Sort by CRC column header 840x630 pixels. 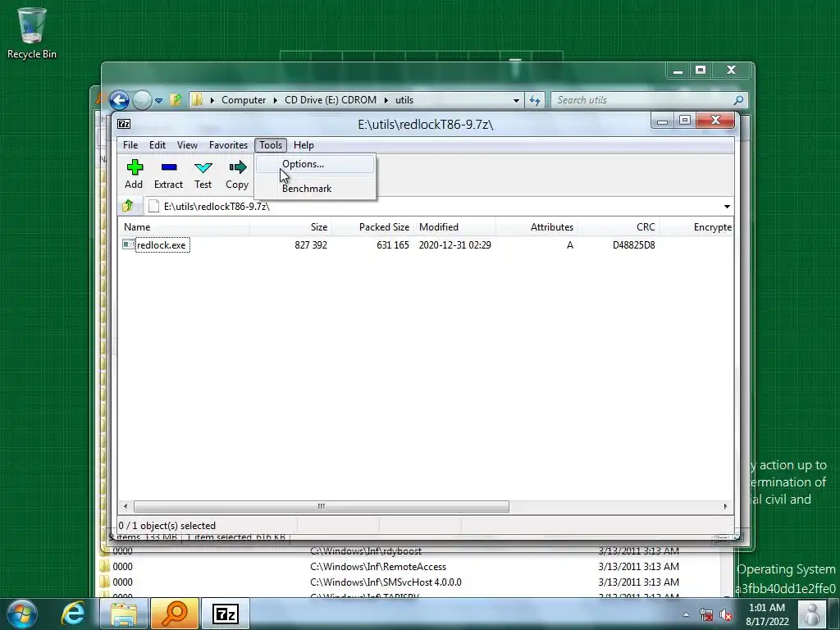(x=619, y=227)
